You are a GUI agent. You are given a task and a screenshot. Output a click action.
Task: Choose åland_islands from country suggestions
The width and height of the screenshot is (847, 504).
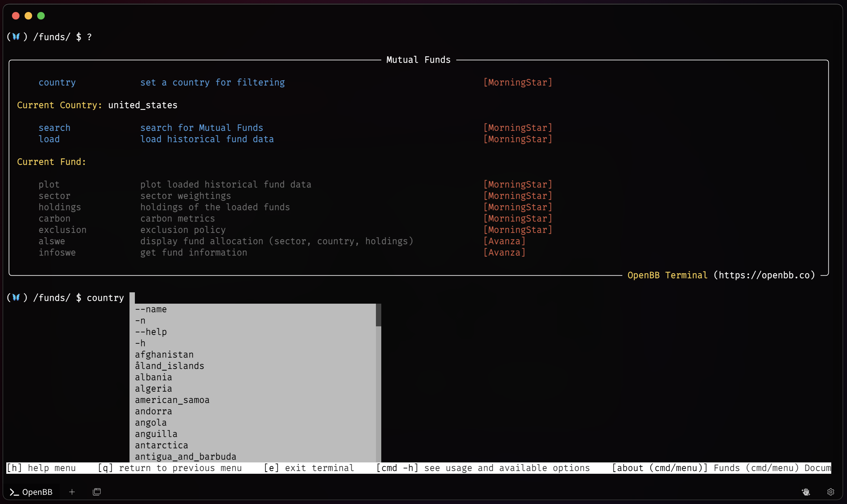pyautogui.click(x=253, y=366)
